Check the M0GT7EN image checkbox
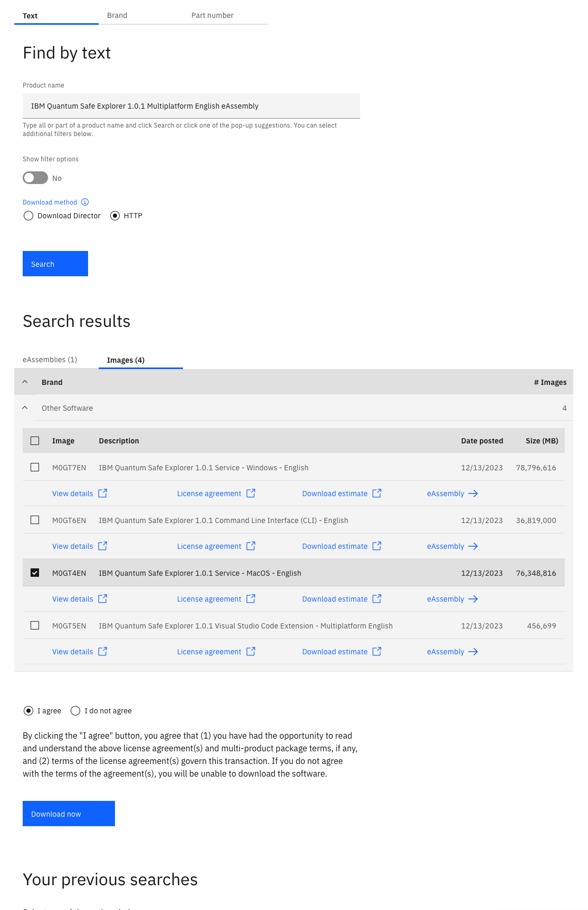Screen dimensions: 588x910 click(x=35, y=467)
